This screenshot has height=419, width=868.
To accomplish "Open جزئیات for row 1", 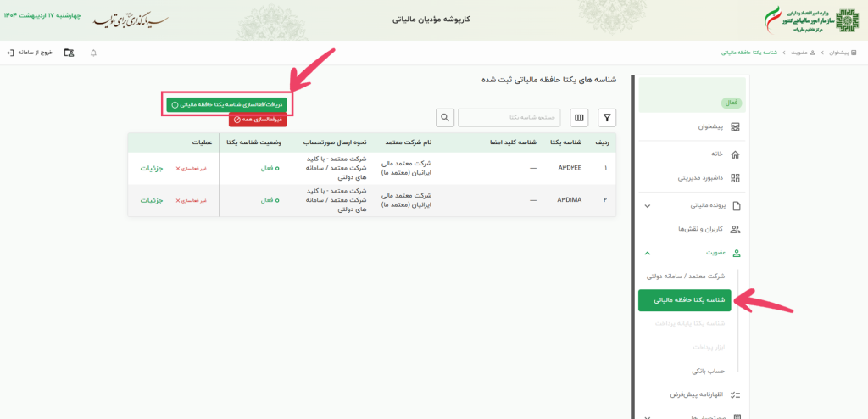I will 152,168.
